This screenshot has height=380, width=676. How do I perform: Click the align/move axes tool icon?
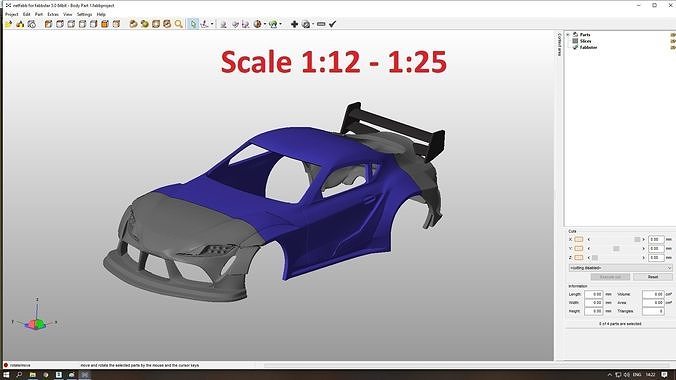pos(204,24)
